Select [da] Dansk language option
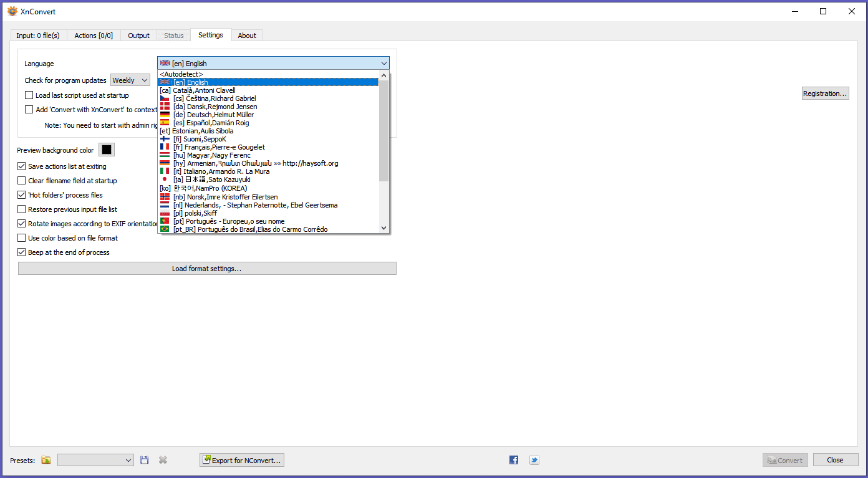Screen dimensions: 868x478 point(268,107)
